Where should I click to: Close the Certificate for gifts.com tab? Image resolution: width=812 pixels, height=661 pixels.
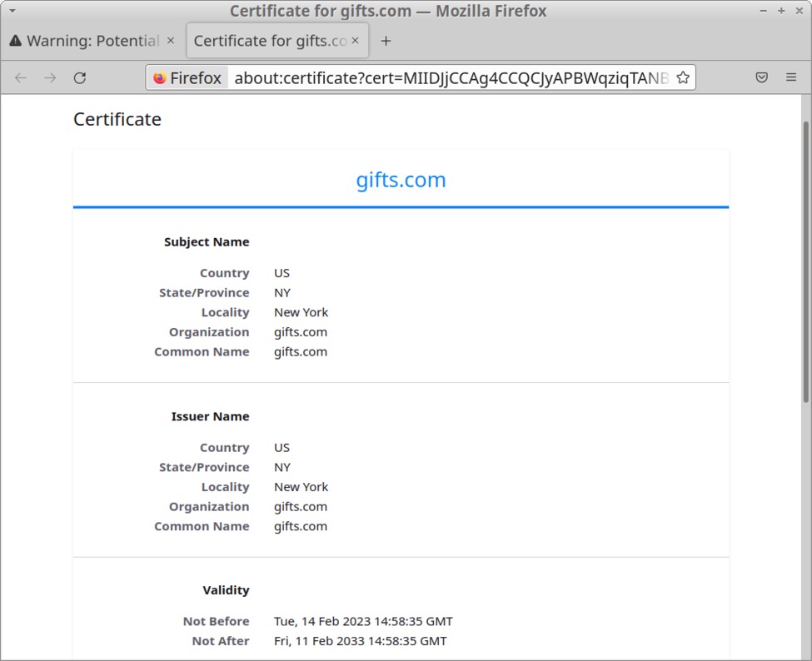click(356, 41)
